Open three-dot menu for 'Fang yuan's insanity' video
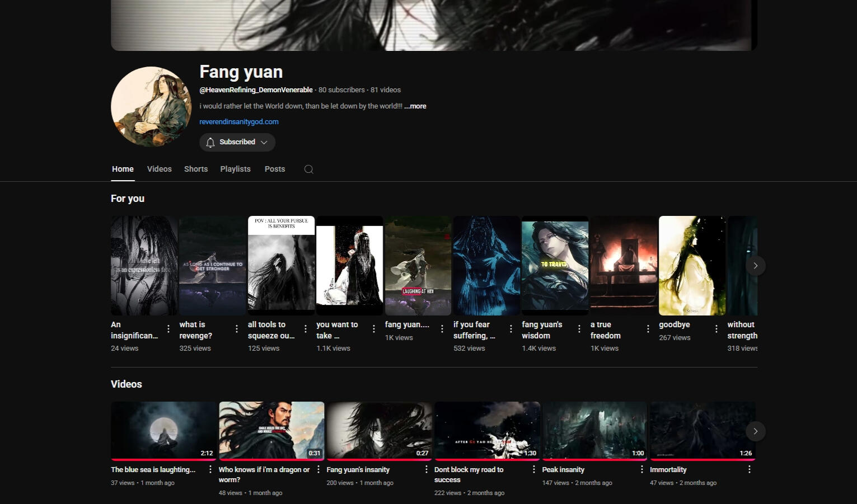The width and height of the screenshot is (857, 504). coord(426,469)
